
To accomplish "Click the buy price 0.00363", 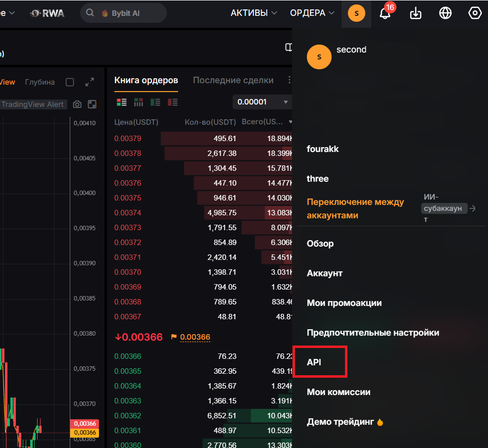I will [128, 401].
